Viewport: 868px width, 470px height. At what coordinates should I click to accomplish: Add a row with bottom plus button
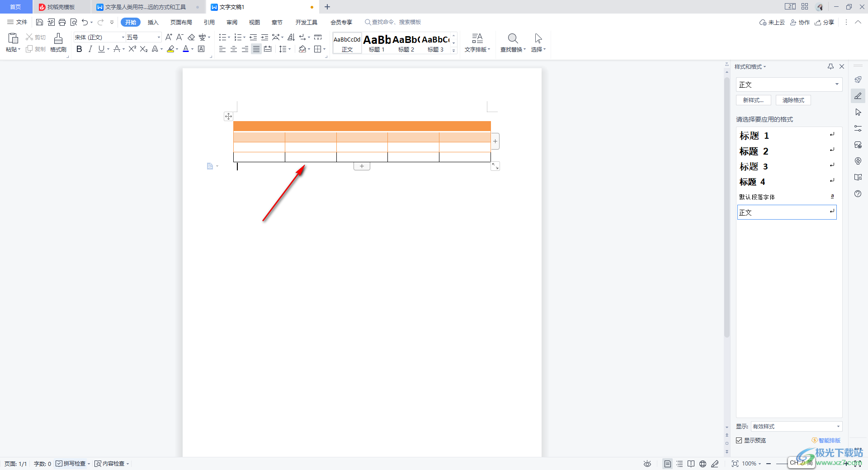tap(362, 166)
